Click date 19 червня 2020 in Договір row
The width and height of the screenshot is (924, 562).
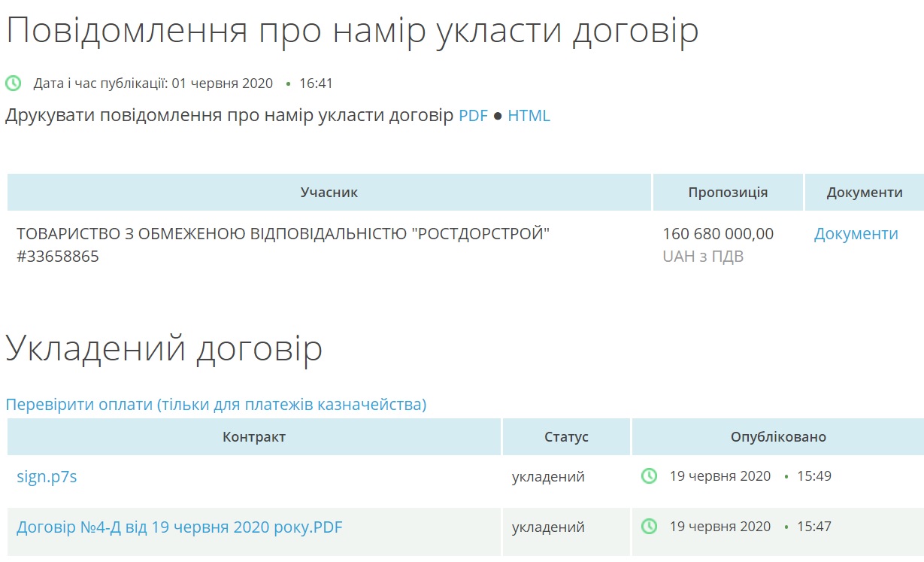720,527
